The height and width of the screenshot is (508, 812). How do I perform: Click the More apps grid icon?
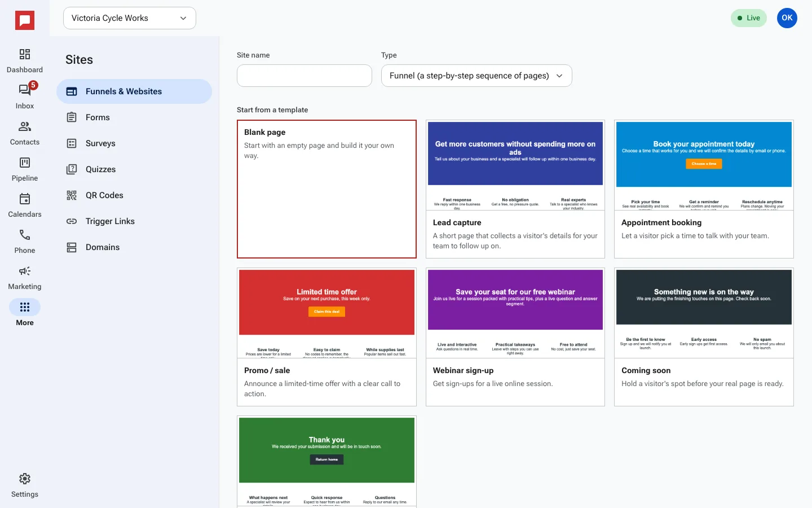[x=25, y=307]
